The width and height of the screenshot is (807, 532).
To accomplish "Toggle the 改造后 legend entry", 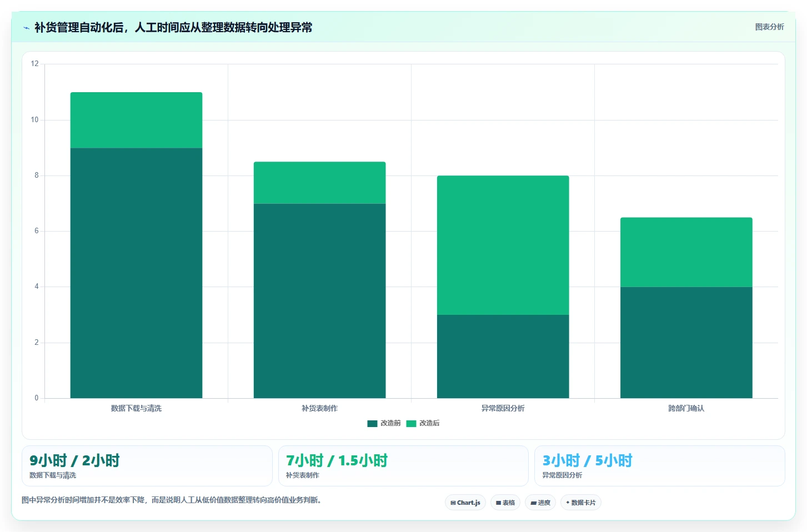I will click(423, 423).
